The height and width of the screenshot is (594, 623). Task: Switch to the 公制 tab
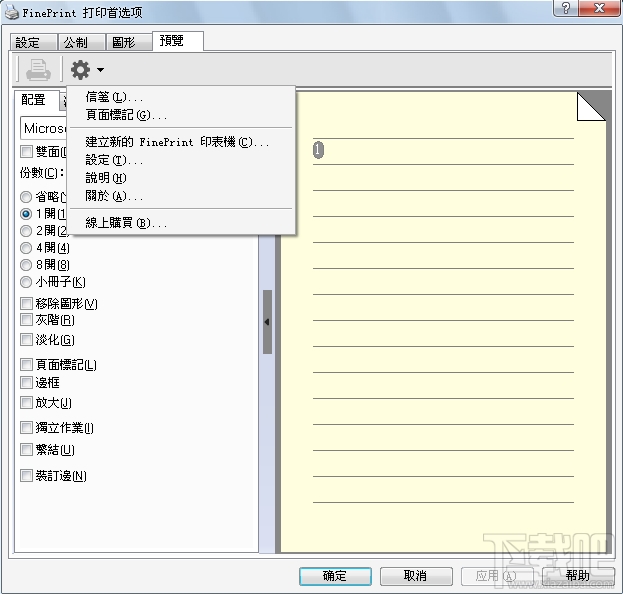pyautogui.click(x=81, y=42)
